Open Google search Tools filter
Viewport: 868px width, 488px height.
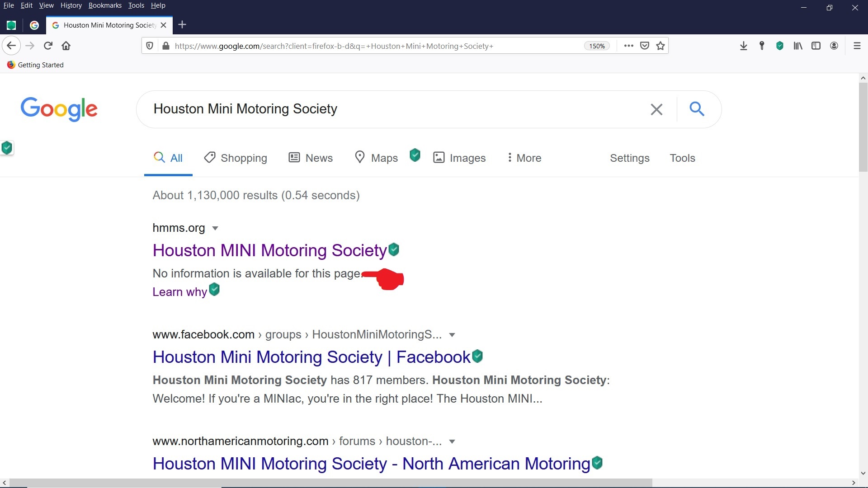click(x=682, y=158)
